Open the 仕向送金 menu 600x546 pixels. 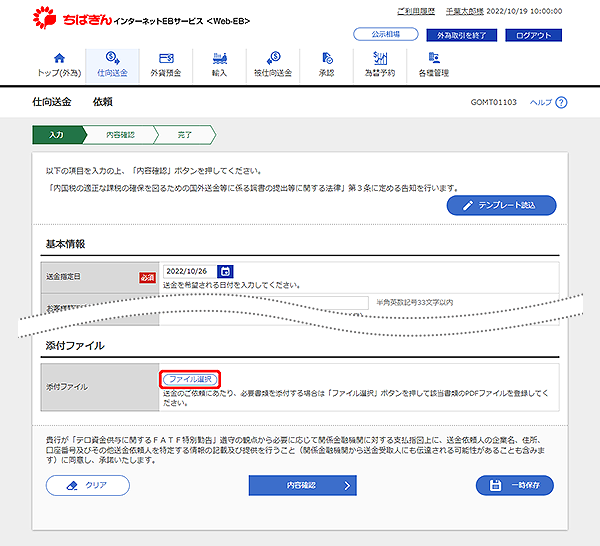(112, 65)
